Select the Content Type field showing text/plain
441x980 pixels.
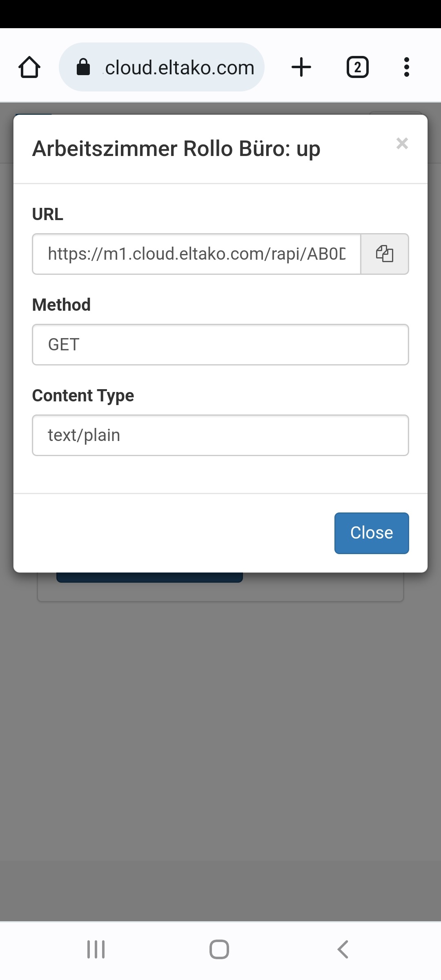coord(220,435)
